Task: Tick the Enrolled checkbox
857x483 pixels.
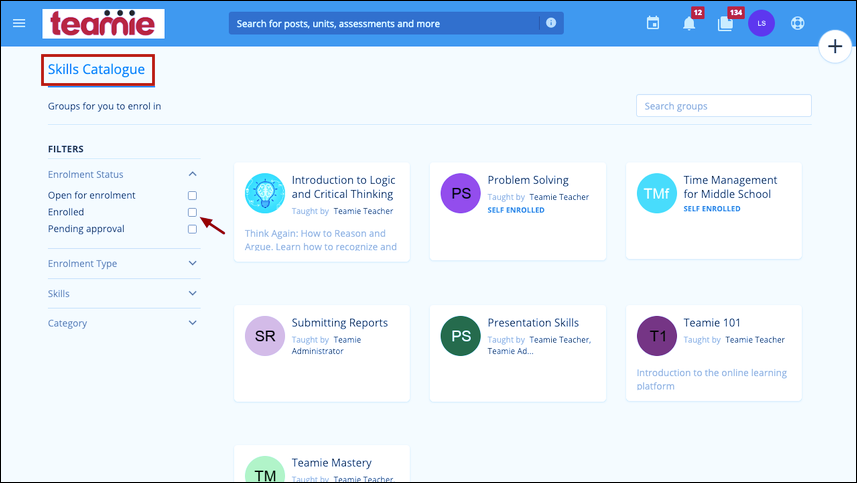Action: [x=192, y=213]
